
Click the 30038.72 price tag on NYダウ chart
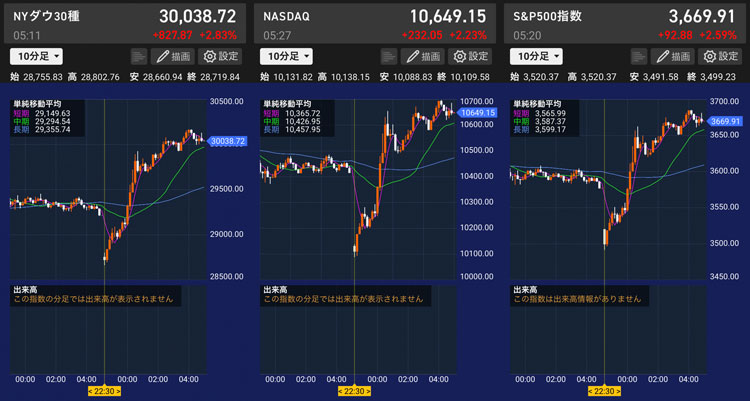point(227,141)
